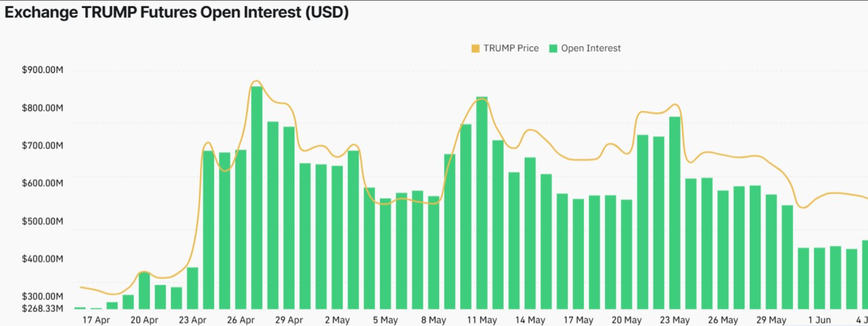Image resolution: width=868 pixels, height=326 pixels.
Task: Click the yellow TRUMP Price legend swatch
Action: (475, 48)
